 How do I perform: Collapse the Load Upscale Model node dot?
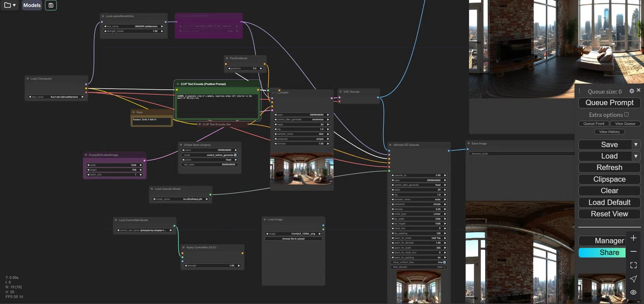pos(152,189)
